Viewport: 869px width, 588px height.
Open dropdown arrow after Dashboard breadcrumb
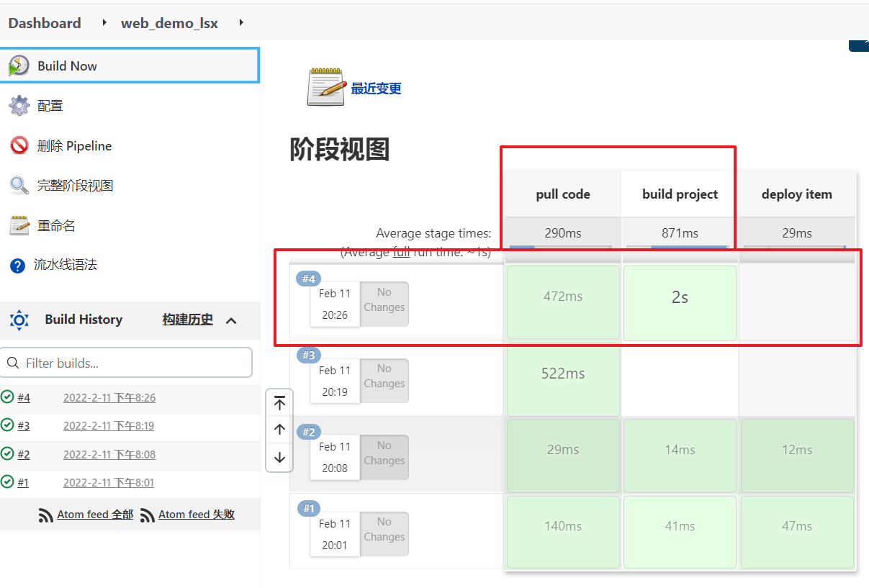click(x=104, y=23)
